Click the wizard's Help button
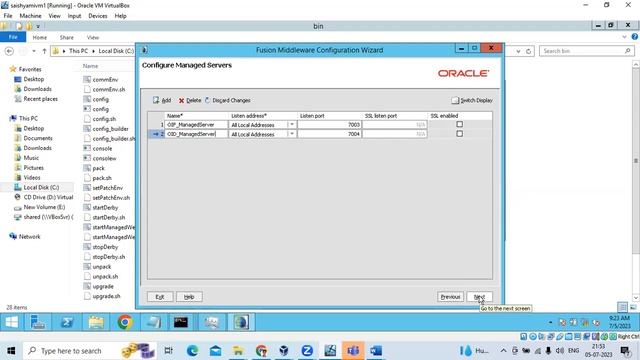The width and height of the screenshot is (640, 360). click(189, 297)
